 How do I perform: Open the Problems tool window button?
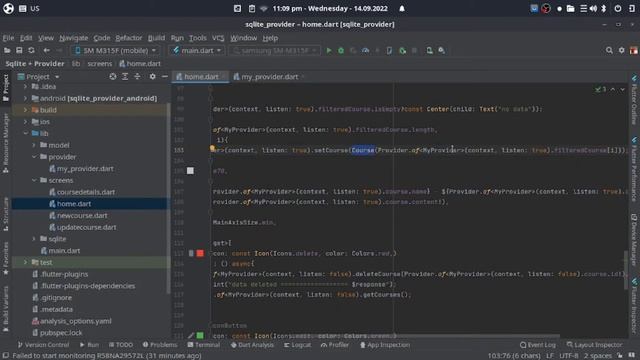(160, 345)
